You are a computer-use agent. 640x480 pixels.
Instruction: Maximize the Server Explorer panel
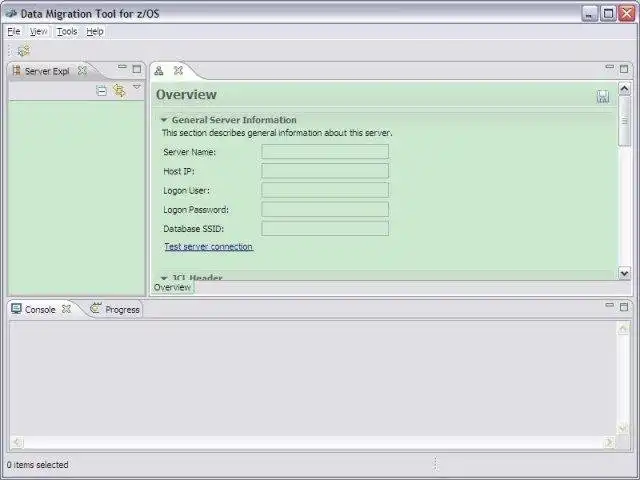point(137,69)
